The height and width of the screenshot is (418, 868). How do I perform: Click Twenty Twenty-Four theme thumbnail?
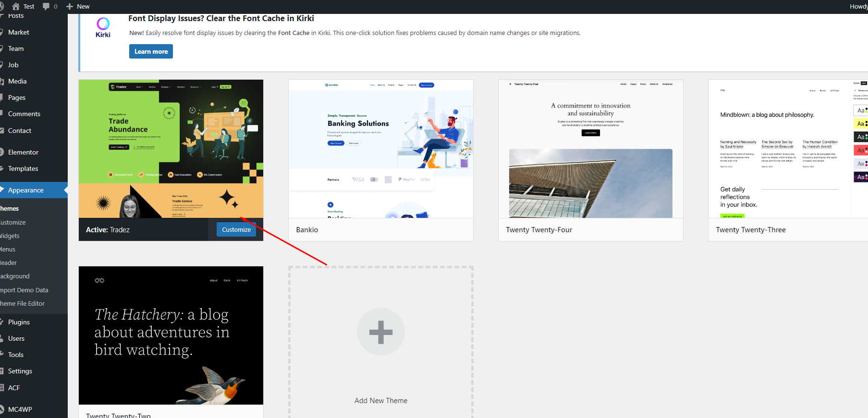(591, 149)
